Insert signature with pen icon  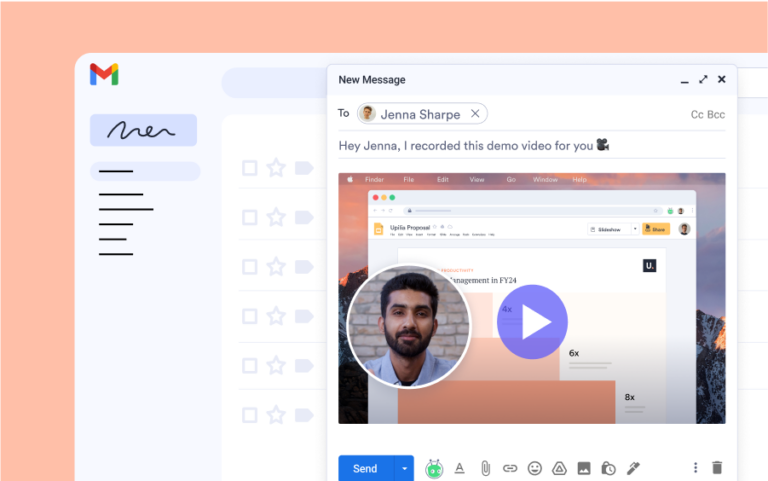[633, 468]
